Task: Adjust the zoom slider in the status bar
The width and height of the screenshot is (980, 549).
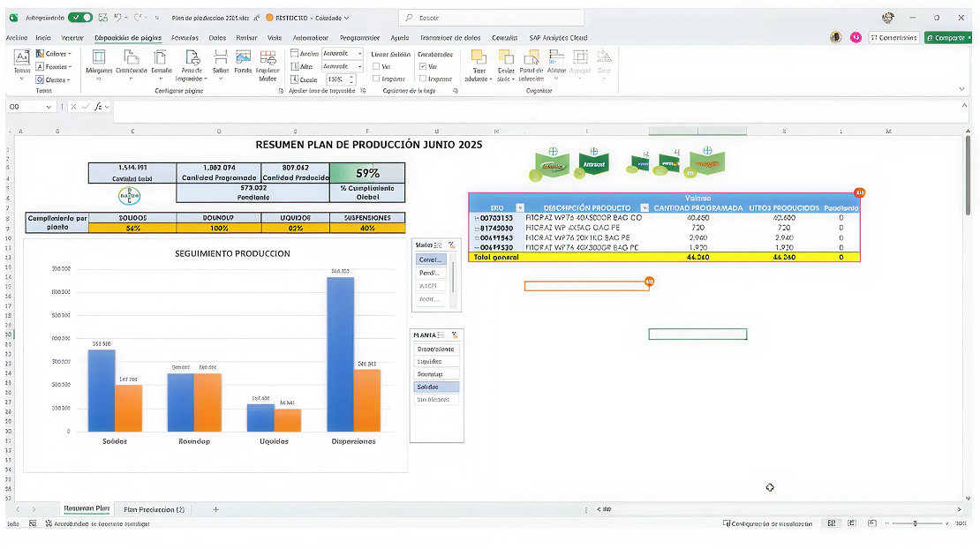Action: (915, 523)
